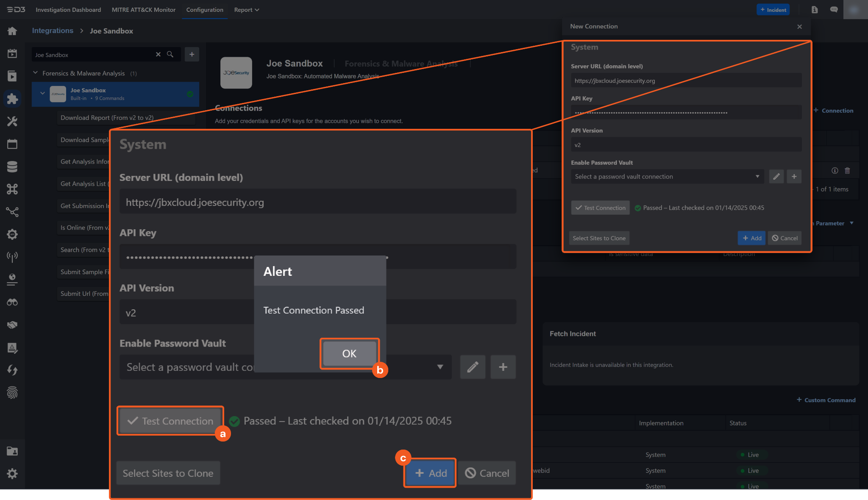Click OK in the Alert dialog
This screenshot has height=500, width=868.
click(349, 353)
